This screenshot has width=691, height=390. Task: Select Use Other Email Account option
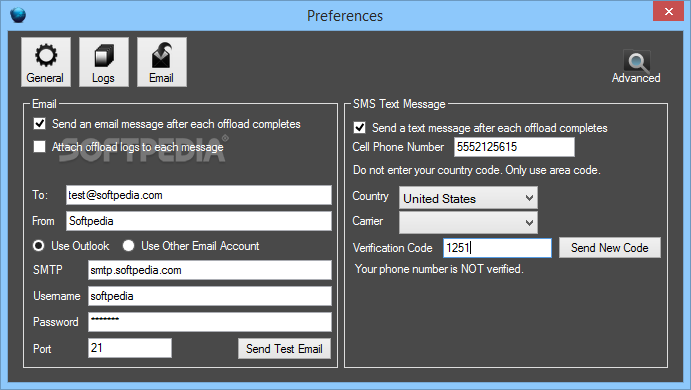coord(128,246)
